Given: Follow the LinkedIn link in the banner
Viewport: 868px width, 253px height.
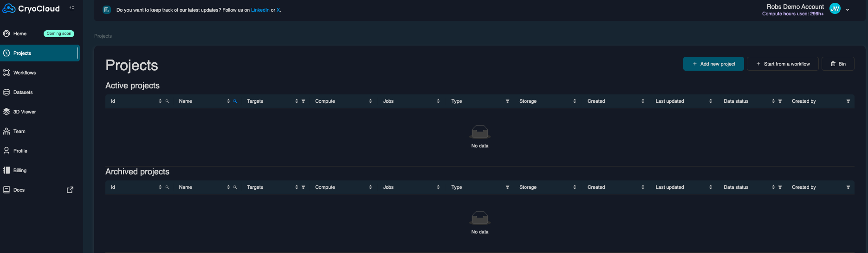Looking at the screenshot, I should (x=260, y=10).
